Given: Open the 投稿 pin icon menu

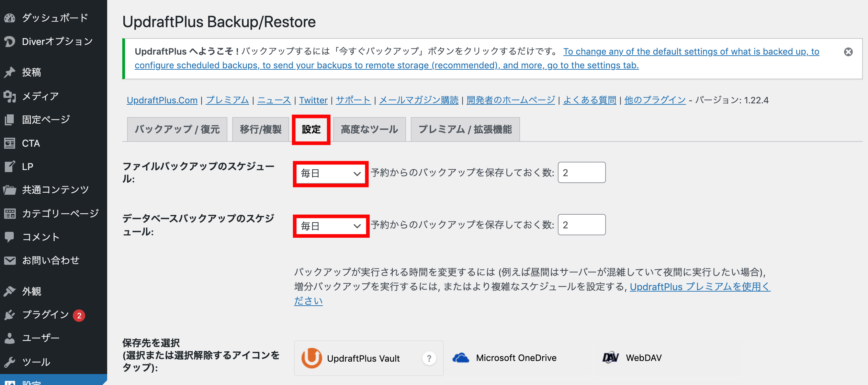Looking at the screenshot, I should pyautogui.click(x=10, y=72).
